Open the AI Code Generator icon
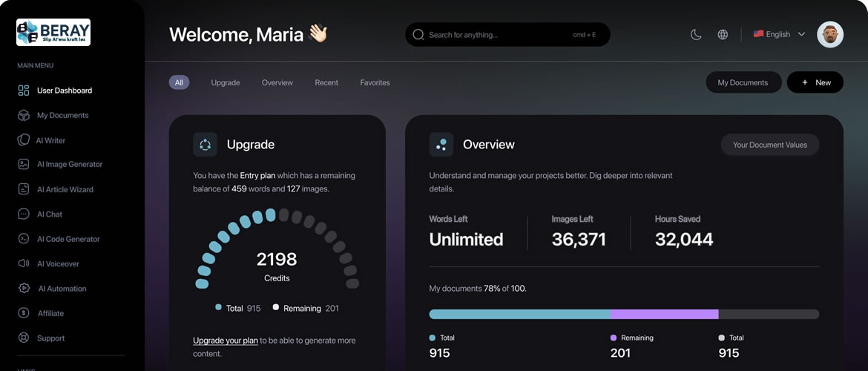The width and height of the screenshot is (868, 371). coord(24,239)
